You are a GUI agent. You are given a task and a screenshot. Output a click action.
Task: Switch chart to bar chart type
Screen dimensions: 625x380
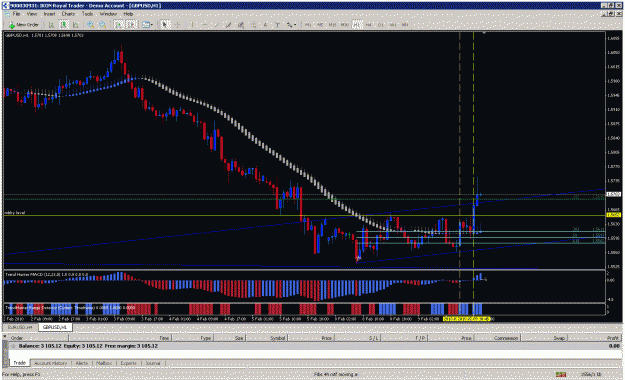click(x=51, y=25)
